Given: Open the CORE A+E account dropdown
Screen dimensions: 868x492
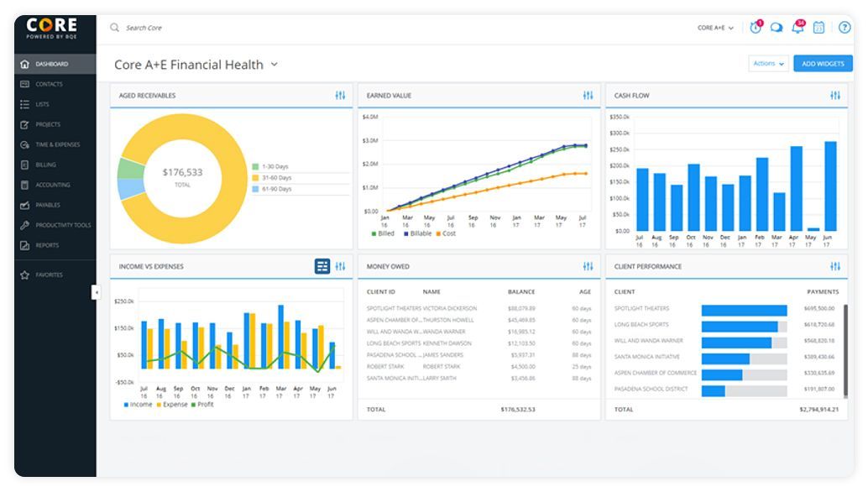Looking at the screenshot, I should tap(714, 27).
